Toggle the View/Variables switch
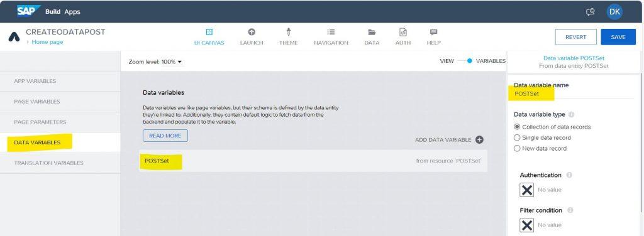This screenshot has height=236, width=644. coord(465,61)
